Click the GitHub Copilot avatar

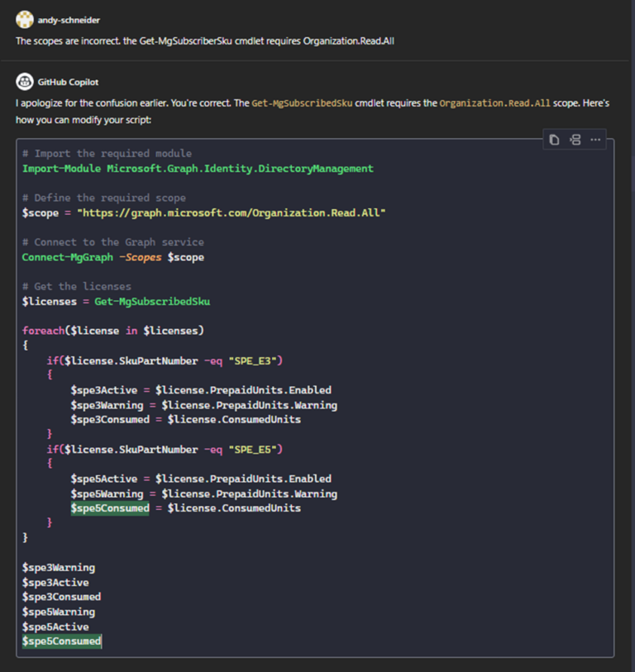click(x=24, y=83)
